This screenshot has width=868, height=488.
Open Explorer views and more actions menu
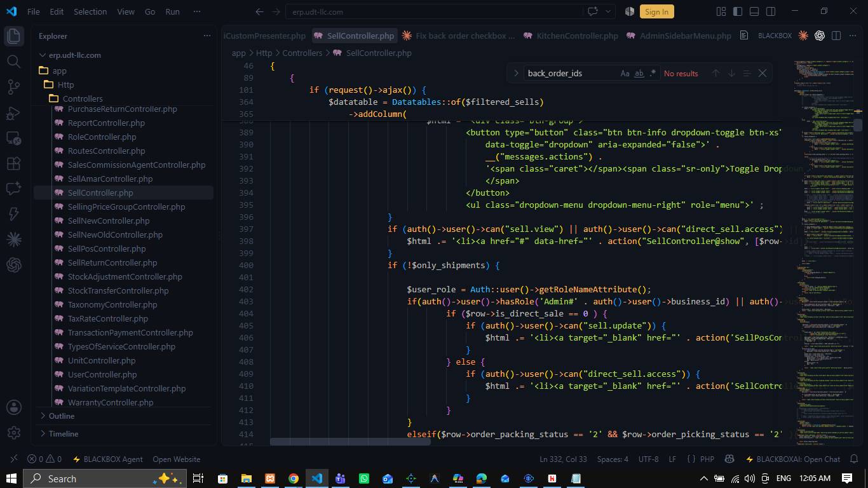coord(207,36)
